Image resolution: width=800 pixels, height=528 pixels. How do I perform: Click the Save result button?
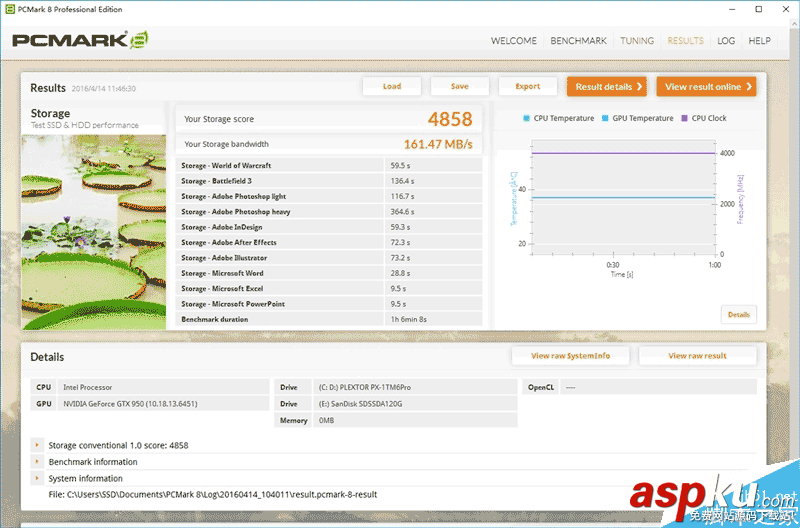[460, 86]
